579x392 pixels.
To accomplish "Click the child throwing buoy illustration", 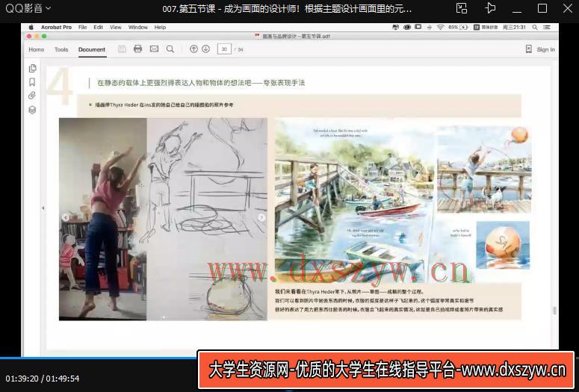I will 484,169.
